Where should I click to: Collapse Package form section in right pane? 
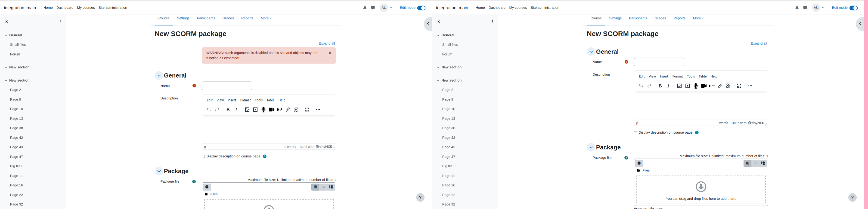pyautogui.click(x=591, y=148)
